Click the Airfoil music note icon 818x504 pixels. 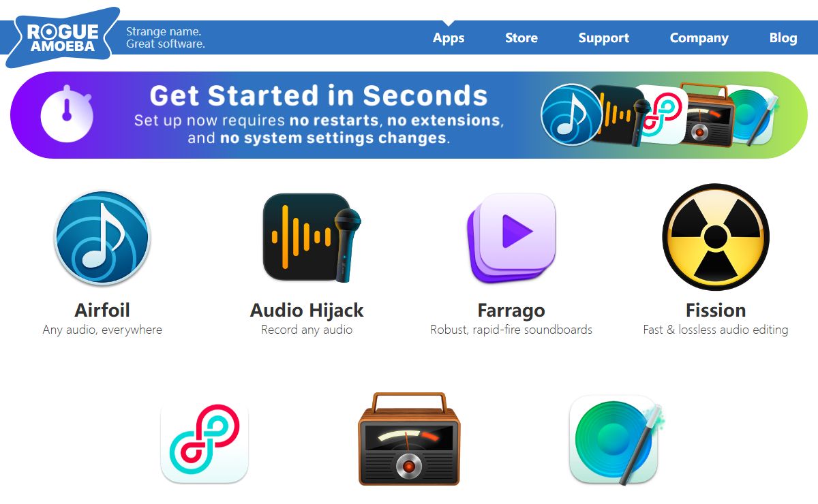coord(102,238)
